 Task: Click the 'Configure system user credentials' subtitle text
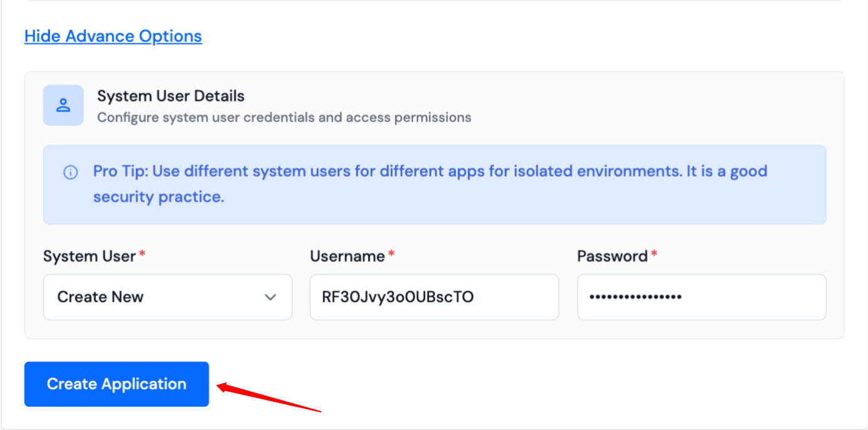pos(283,117)
